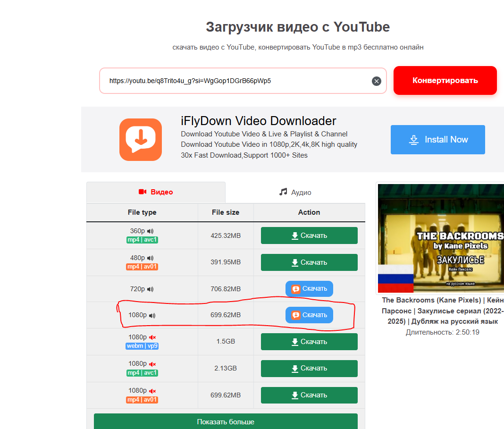Image resolution: width=504 pixels, height=429 pixels.
Task: Click the speaker icon beside 360p
Action: coord(151,231)
